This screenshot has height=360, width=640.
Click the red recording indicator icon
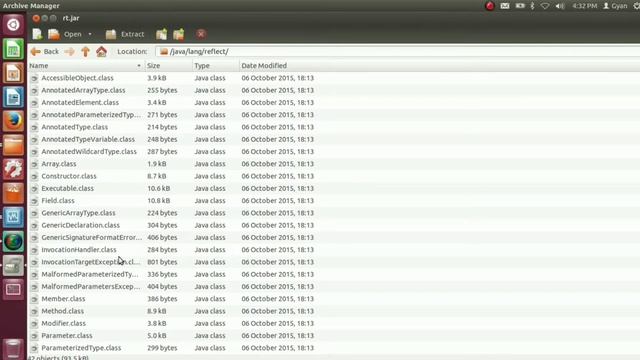tap(490, 6)
